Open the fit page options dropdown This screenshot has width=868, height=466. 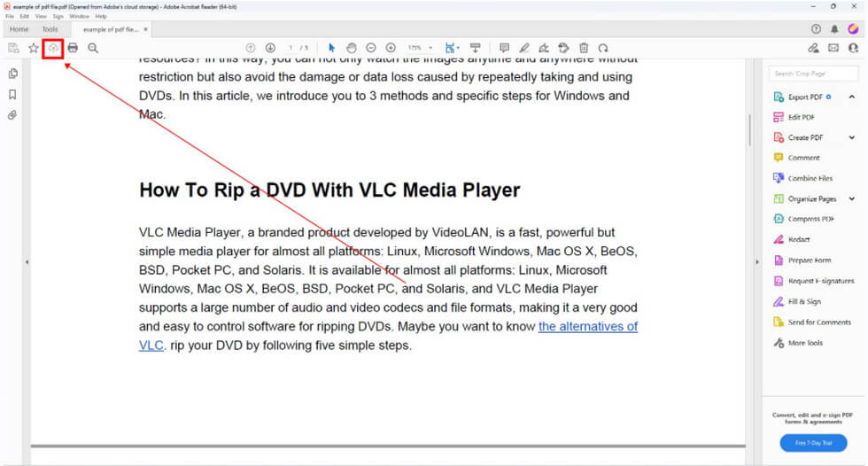[453, 48]
